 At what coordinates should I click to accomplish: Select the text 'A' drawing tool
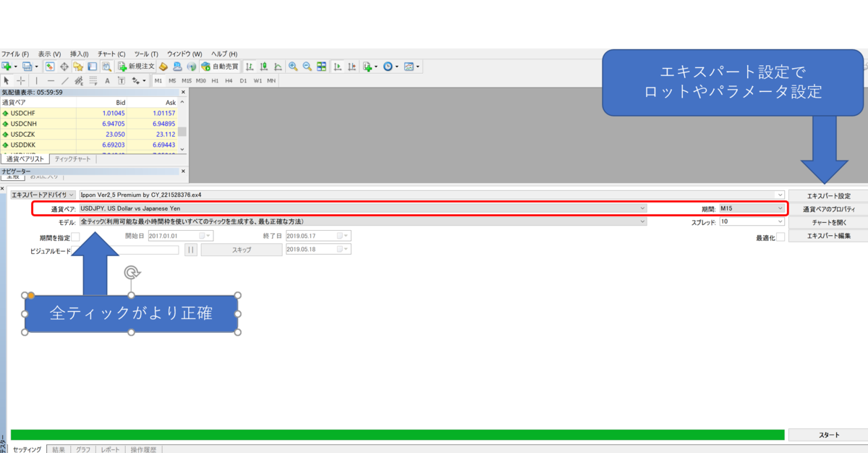pos(107,80)
